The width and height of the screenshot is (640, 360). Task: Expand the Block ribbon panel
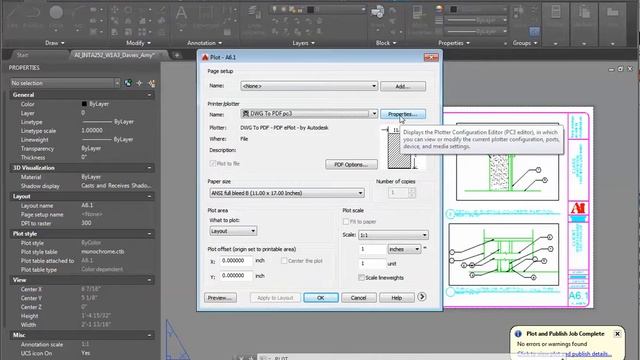coord(386,43)
